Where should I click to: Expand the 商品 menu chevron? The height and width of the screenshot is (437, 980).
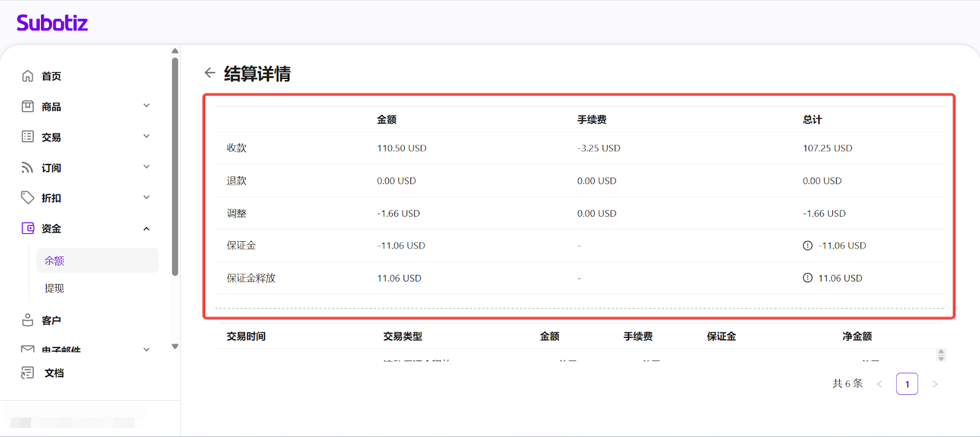[x=146, y=106]
